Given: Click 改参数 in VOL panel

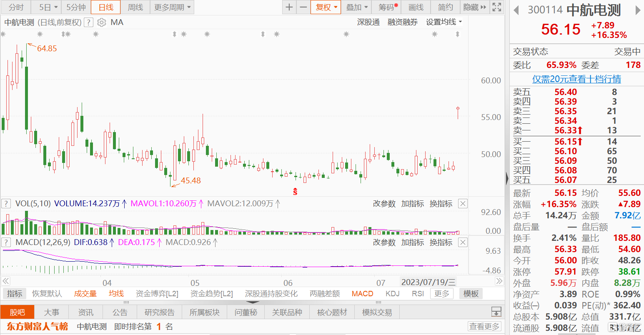Looking at the screenshot, I should point(384,204).
